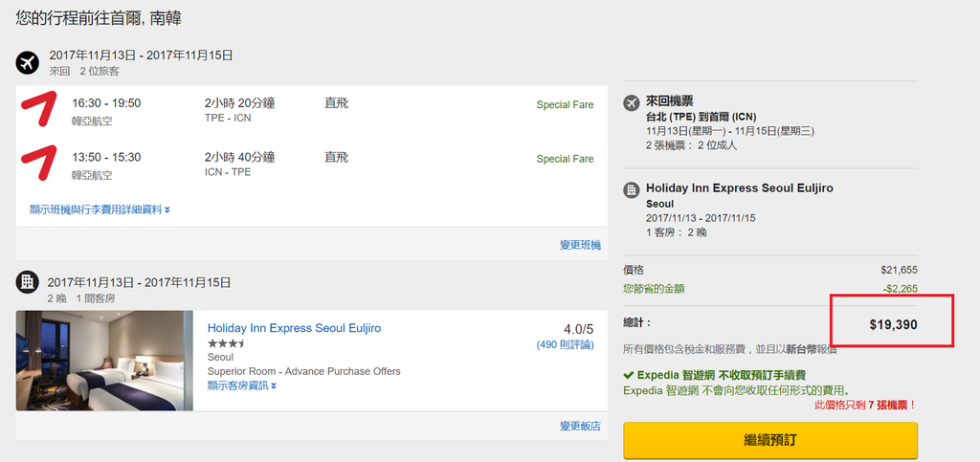Click 您節省的金額 label
This screenshot has width=980, height=462.
pyautogui.click(x=654, y=289)
